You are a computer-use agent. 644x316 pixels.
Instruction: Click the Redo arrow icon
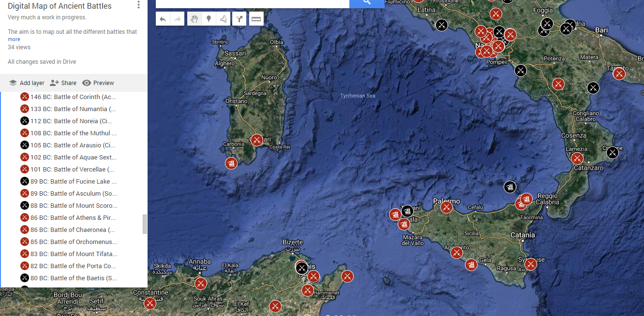click(x=177, y=19)
